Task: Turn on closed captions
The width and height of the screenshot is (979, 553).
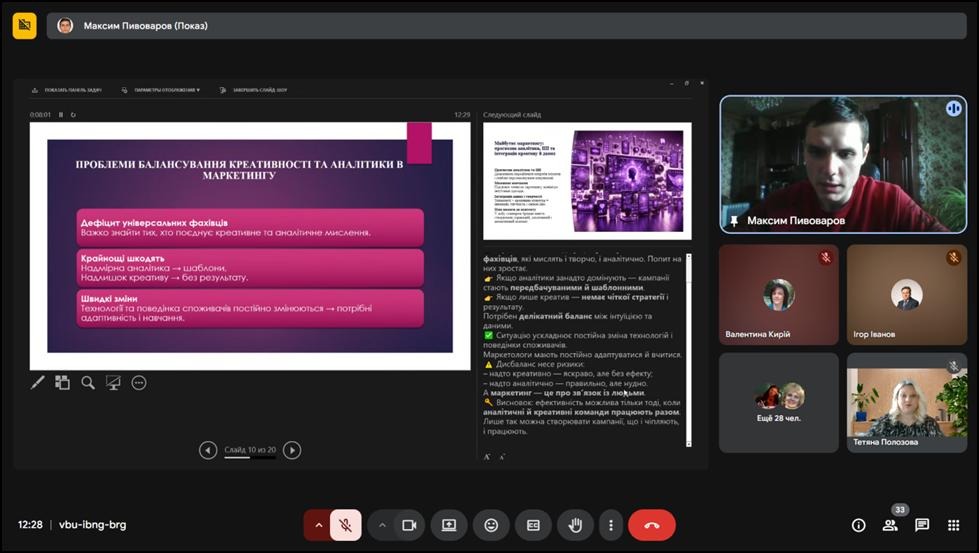Action: (x=533, y=525)
